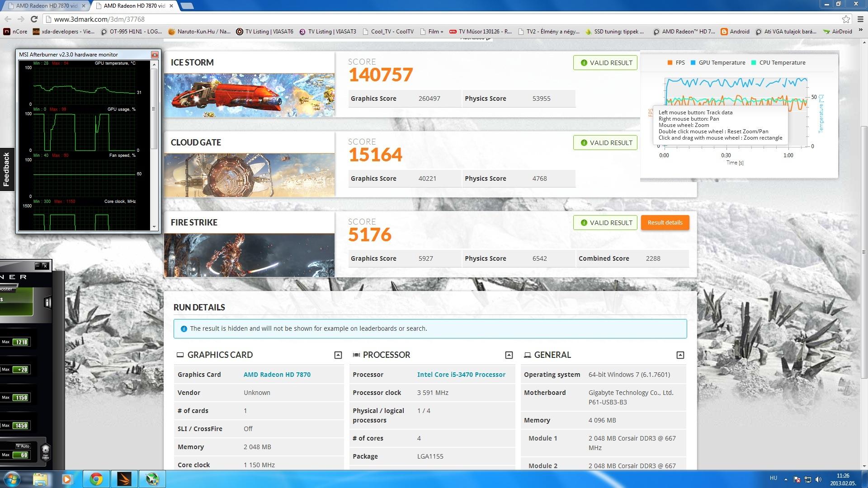Select the second AMD Radeon HD 7870 tab
Viewport: 868px width, 488px height.
133,6
